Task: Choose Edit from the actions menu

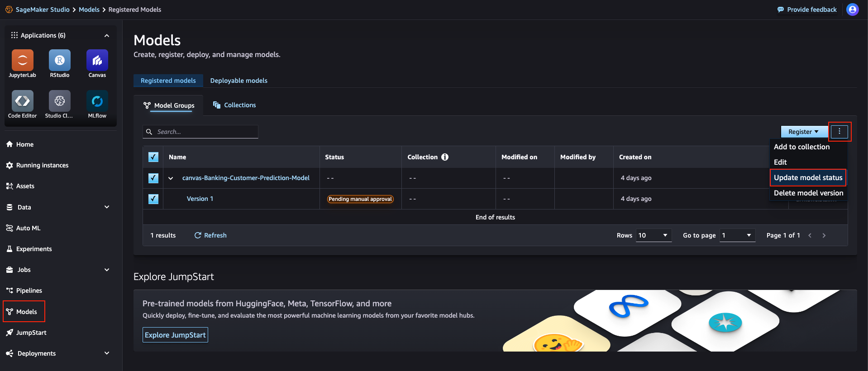Action: (780, 162)
